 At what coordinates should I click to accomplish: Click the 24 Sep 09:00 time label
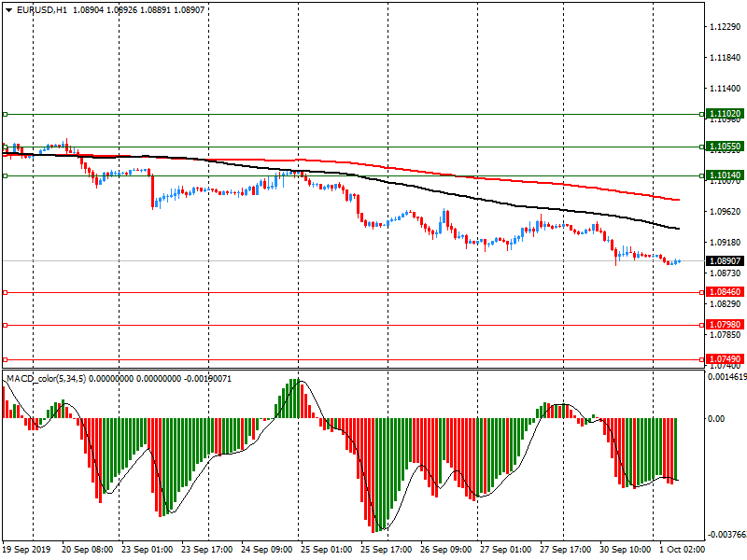267,550
